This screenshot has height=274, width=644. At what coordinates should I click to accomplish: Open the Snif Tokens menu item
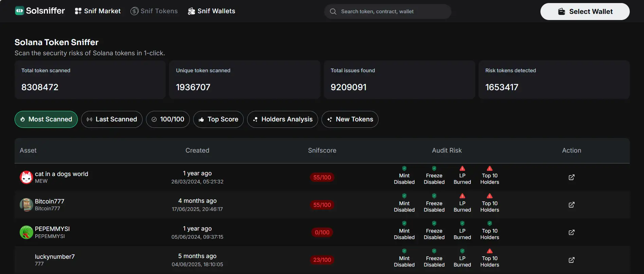click(x=154, y=11)
